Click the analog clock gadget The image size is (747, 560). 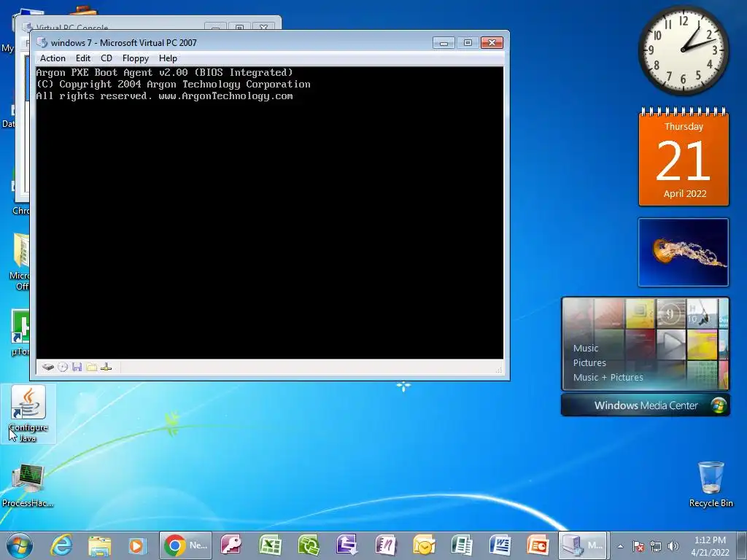click(x=683, y=50)
